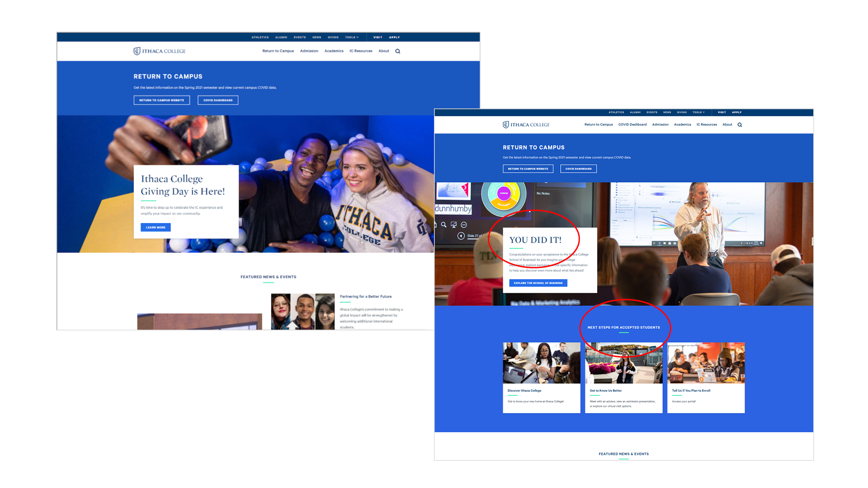Click Return to Campus Website button in left screenshot
The width and height of the screenshot is (868, 488).
pos(161,100)
